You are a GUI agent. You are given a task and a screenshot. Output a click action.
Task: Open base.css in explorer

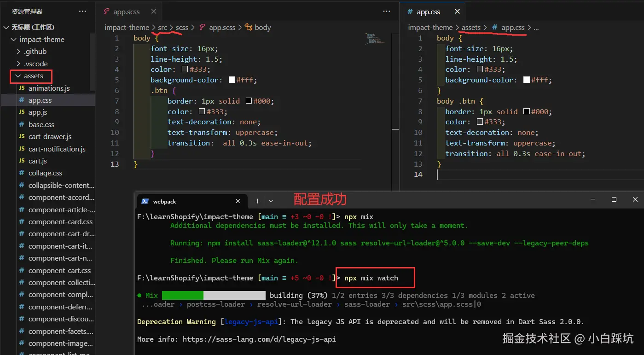[41, 124]
